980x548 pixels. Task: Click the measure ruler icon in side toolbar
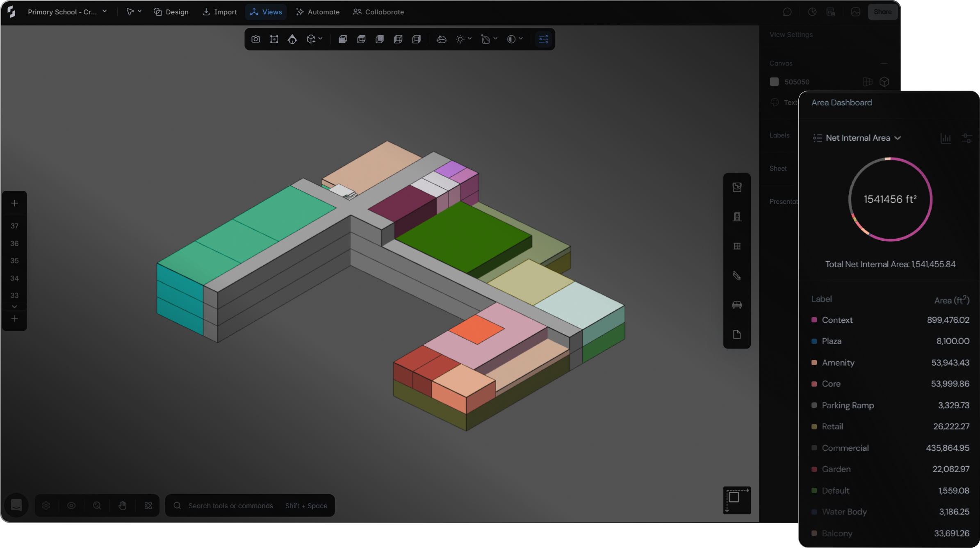737,276
